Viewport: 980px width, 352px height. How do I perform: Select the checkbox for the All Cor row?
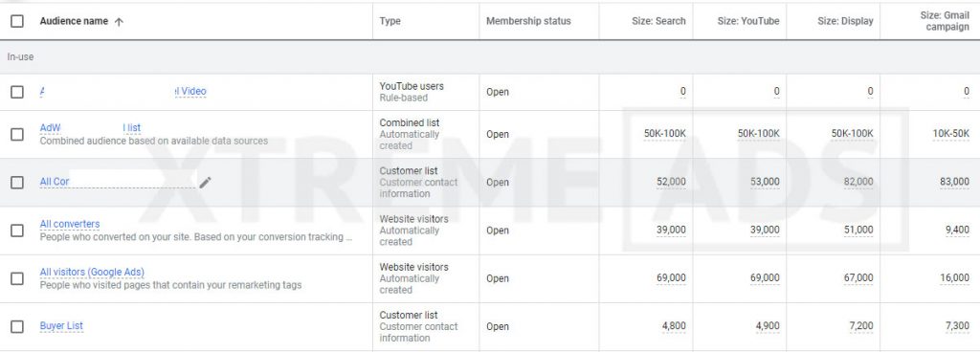coord(17,183)
